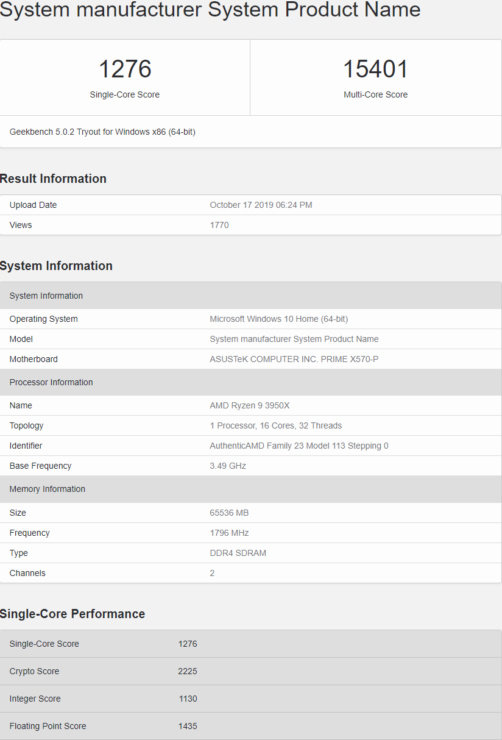Viewport: 502px width, 740px height.
Task: Click the 15401 Multi-Core Score value
Action: 375,69
